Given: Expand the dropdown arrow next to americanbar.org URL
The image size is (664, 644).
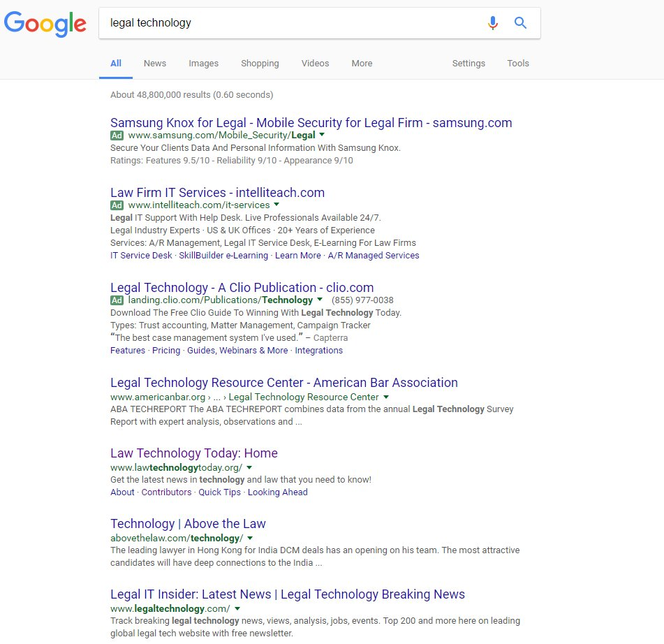Looking at the screenshot, I should tap(386, 397).
